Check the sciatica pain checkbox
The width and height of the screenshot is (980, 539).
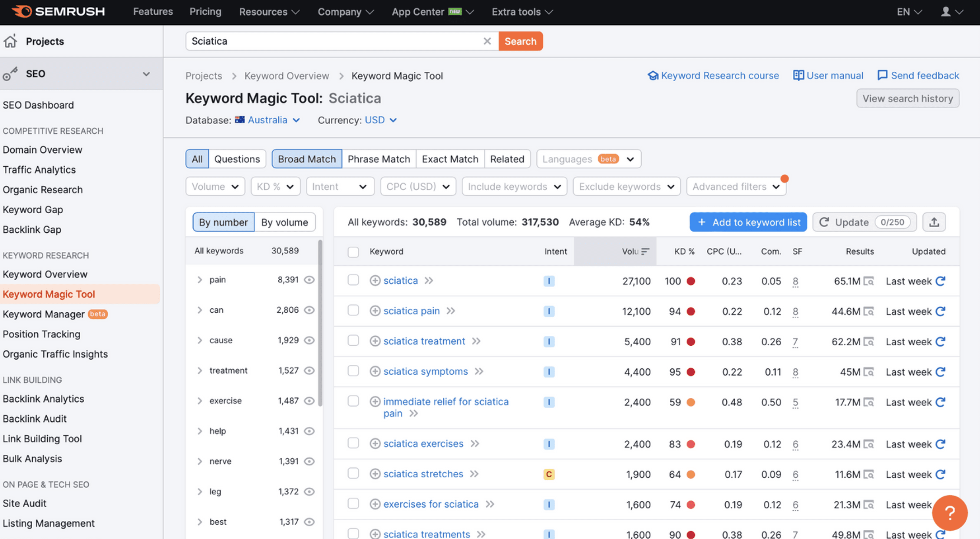353,310
